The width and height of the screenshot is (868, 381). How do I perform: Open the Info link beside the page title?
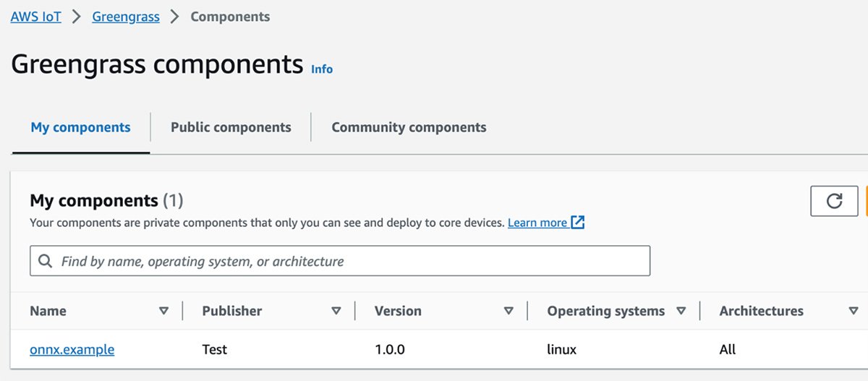pos(322,69)
